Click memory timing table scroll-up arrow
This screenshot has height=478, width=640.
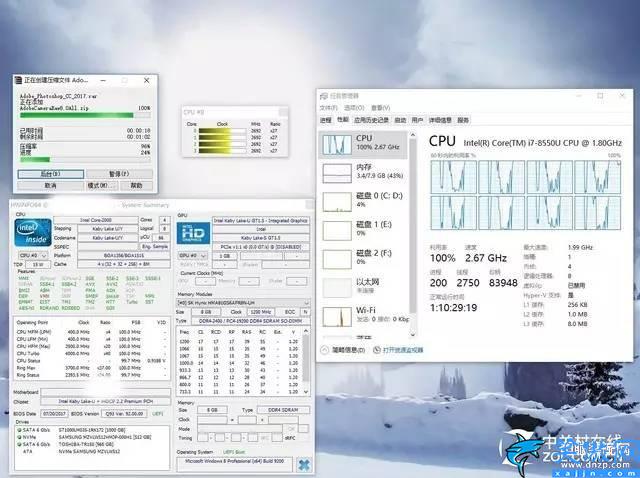306,331
